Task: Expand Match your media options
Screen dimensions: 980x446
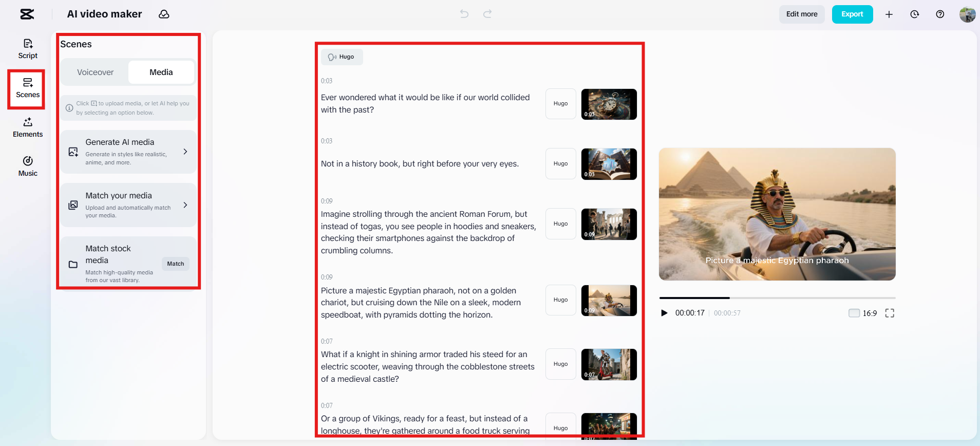Action: click(x=185, y=205)
